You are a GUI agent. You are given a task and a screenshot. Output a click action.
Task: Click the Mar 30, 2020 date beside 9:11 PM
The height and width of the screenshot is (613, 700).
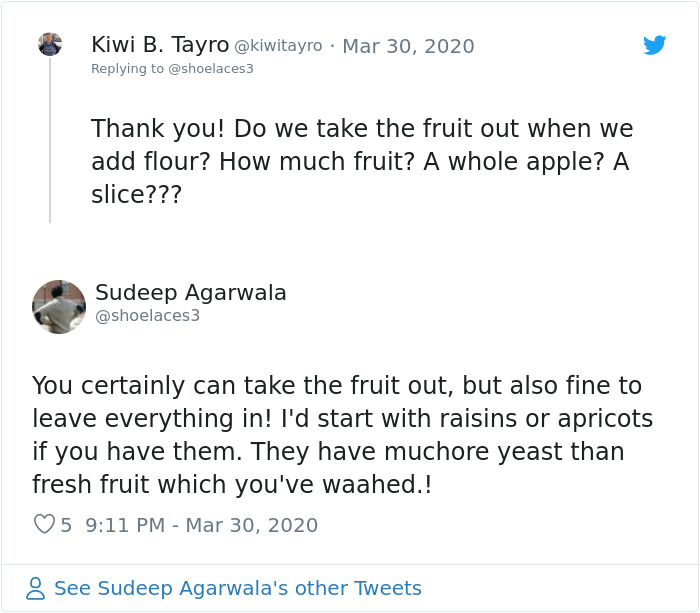tap(246, 524)
